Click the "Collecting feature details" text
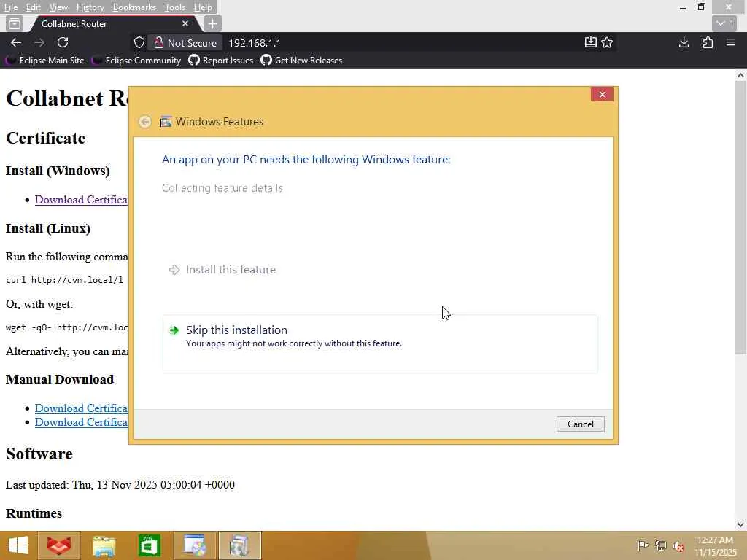Image resolution: width=747 pixels, height=560 pixels. 222,188
